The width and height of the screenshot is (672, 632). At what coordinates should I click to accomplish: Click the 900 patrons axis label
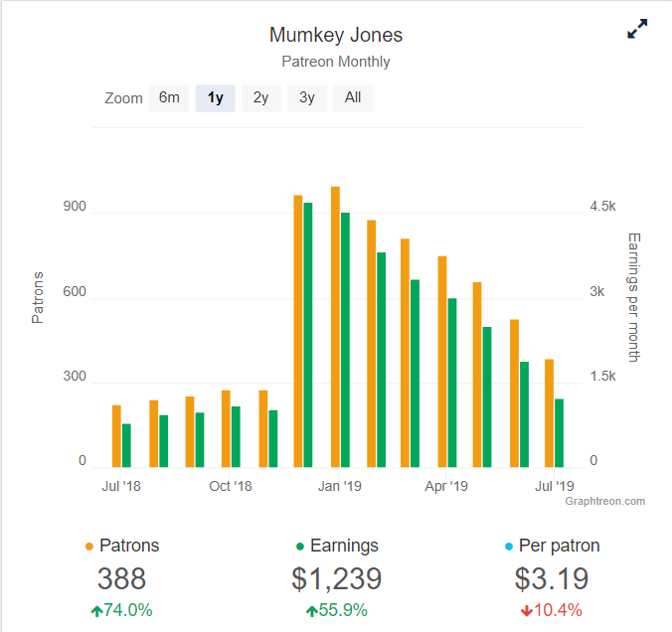coord(75,207)
